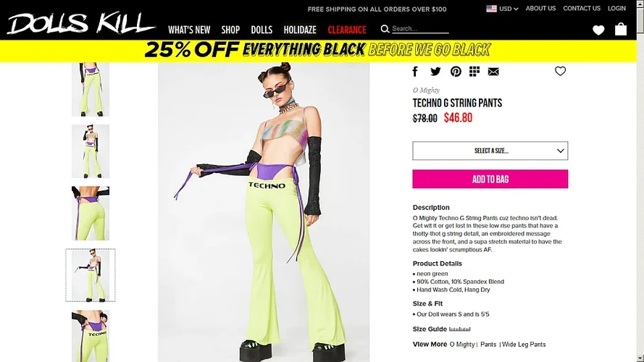The image size is (644, 362).
Task: Open the Login link
Action: coord(616,8)
